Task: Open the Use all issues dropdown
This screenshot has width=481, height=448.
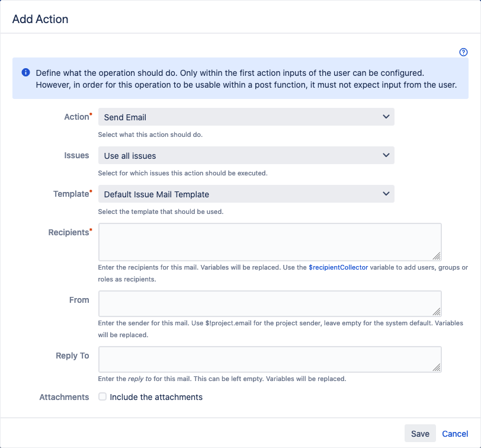Action: pyautogui.click(x=246, y=155)
